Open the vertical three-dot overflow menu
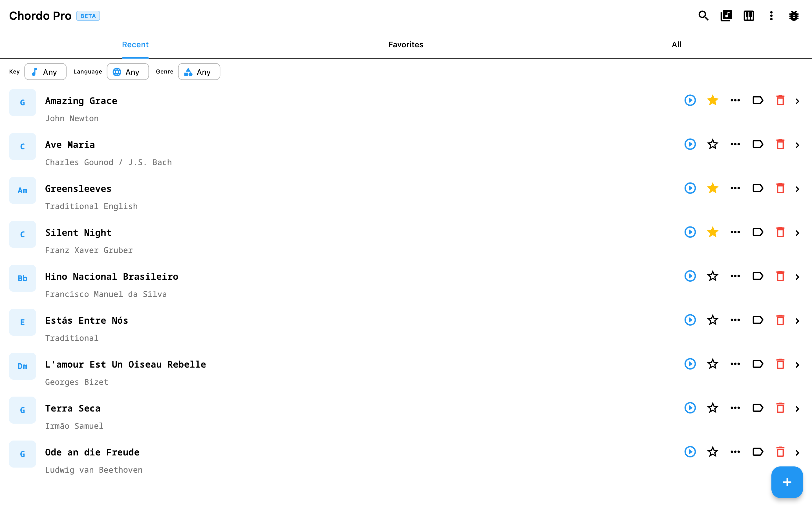This screenshot has width=812, height=507. (x=771, y=16)
